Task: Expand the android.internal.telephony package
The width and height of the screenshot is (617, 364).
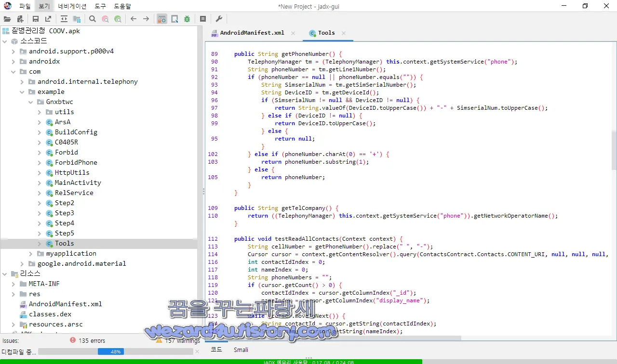Action: pyautogui.click(x=22, y=81)
